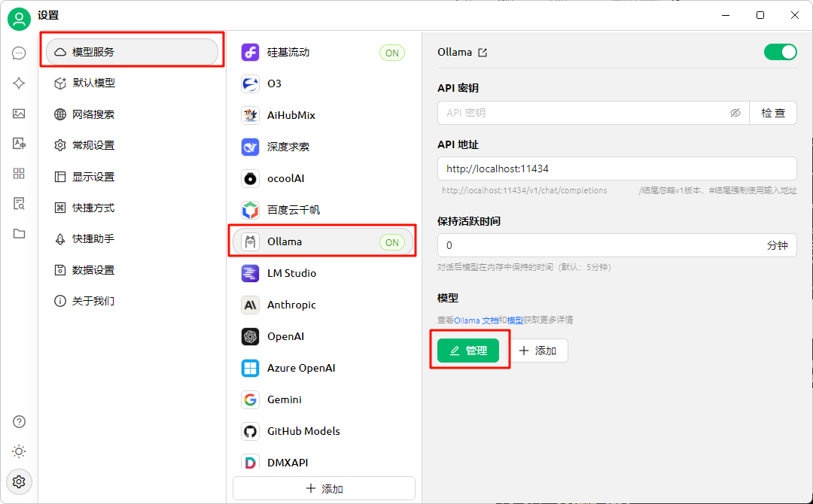Select DMXAPI provider
The height and width of the screenshot is (504, 813).
point(324,462)
